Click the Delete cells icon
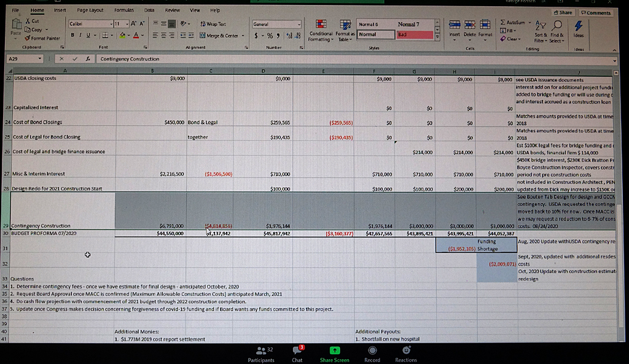 click(x=469, y=26)
